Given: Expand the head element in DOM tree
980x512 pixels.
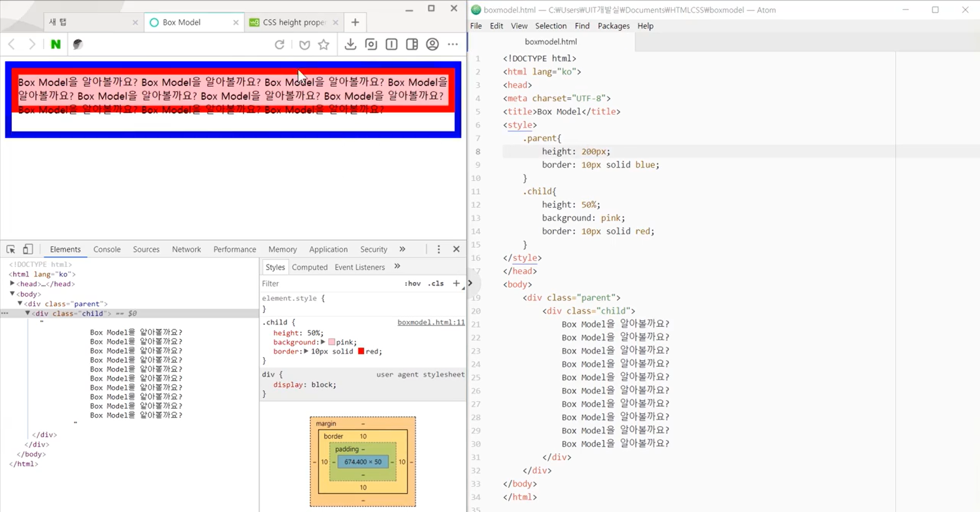Looking at the screenshot, I should 12,283.
